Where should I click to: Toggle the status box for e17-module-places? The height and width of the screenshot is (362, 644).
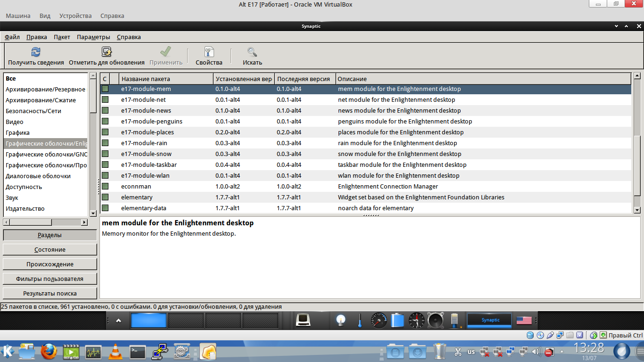click(x=105, y=132)
